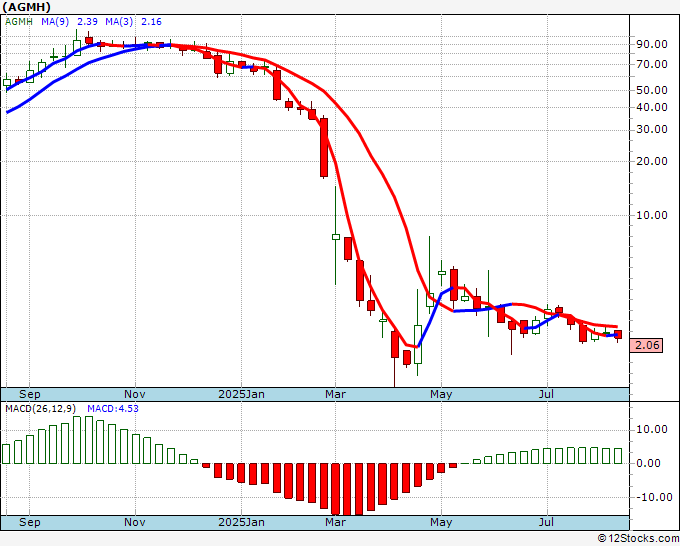
Task: Click the 30.00 price axis label
Action: (651, 129)
